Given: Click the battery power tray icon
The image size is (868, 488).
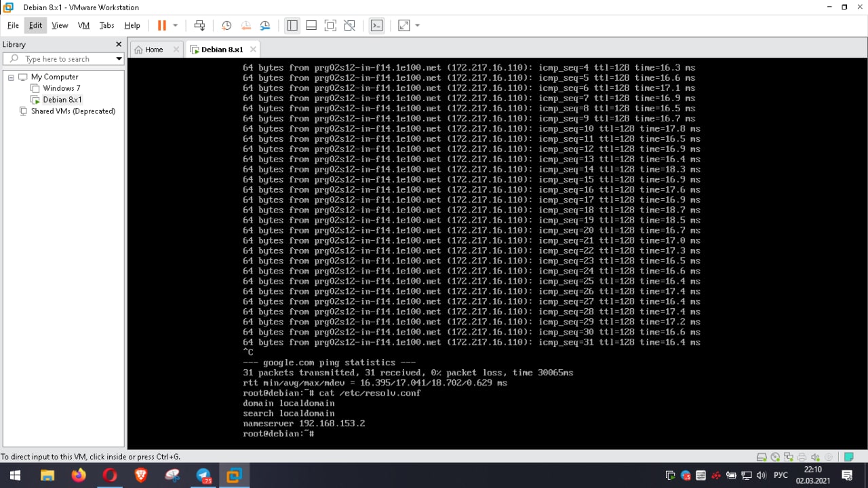Looking at the screenshot, I should (x=731, y=475).
